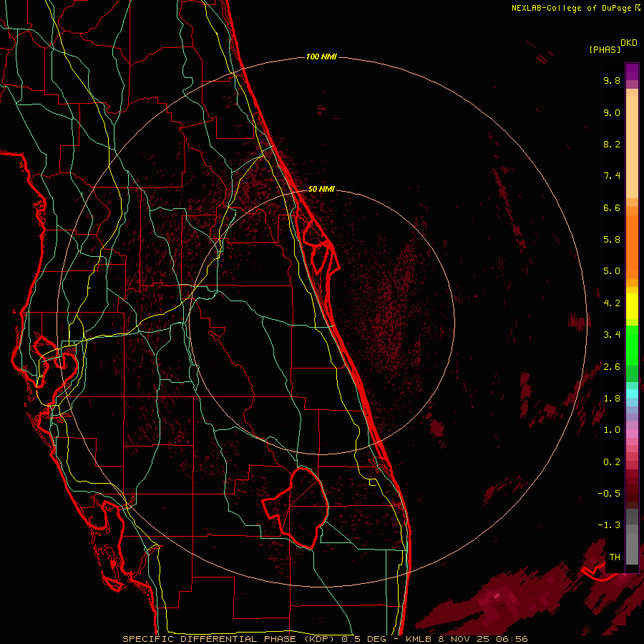Click the 100 NMI range ring label

click(x=321, y=57)
